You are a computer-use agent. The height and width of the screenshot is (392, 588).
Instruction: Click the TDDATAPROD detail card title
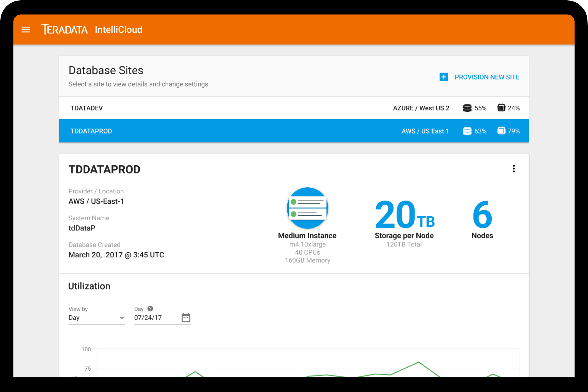(104, 169)
